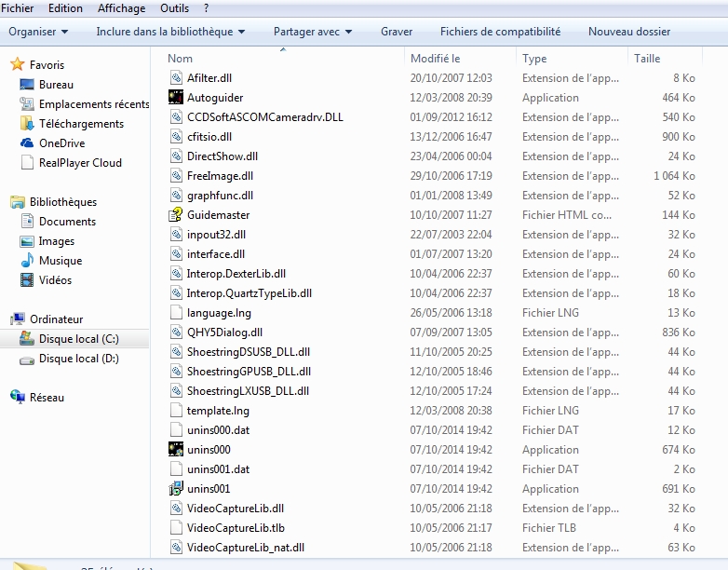Click Fichiers de compatibilité button
The width and height of the screenshot is (728, 570).
tap(500, 31)
